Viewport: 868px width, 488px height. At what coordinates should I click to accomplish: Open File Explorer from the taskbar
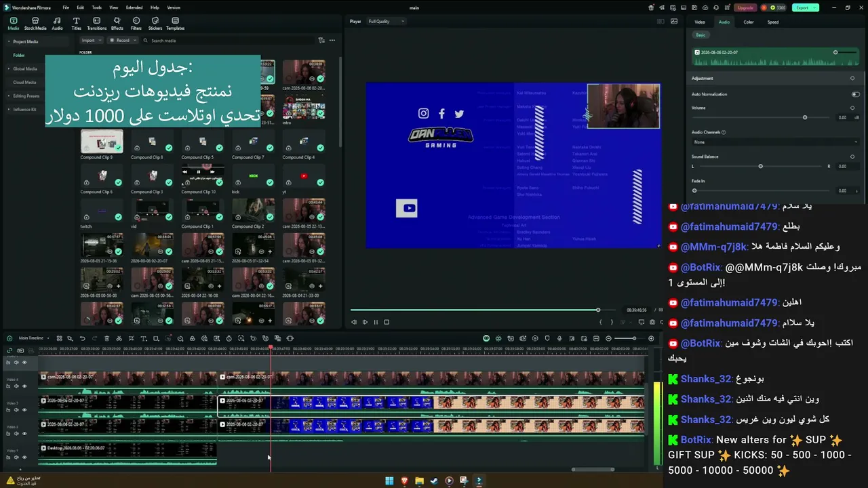420,481
